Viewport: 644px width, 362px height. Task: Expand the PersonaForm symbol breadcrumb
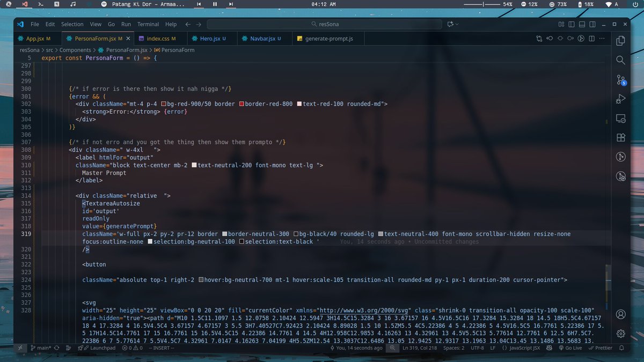[174, 50]
